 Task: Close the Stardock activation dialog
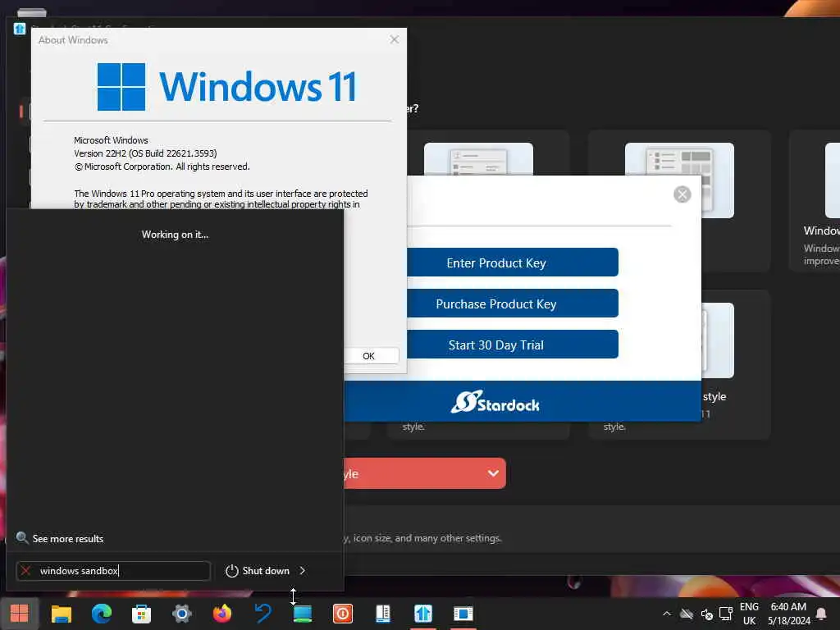(682, 194)
